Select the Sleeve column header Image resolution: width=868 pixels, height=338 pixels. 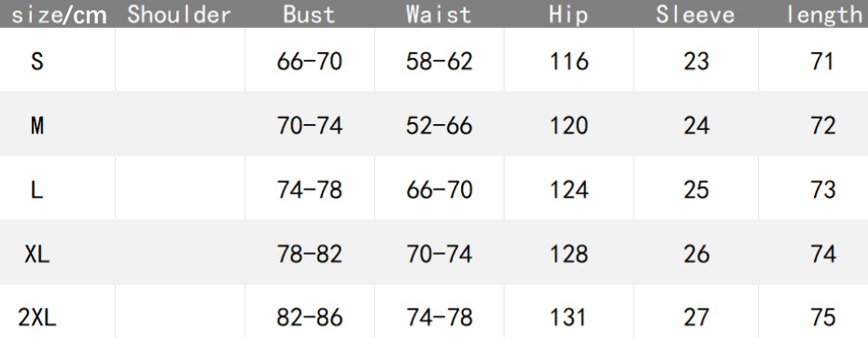[x=696, y=14]
